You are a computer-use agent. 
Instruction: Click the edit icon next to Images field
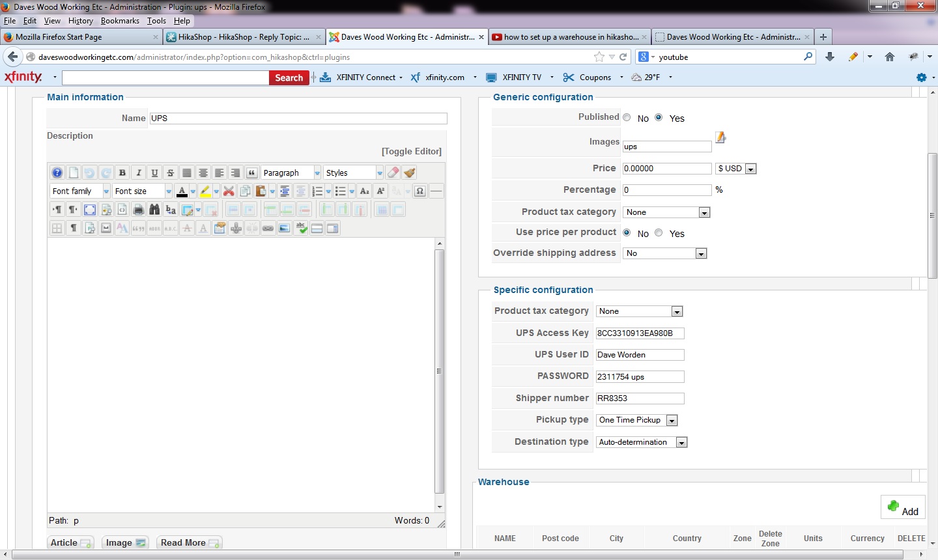click(720, 137)
